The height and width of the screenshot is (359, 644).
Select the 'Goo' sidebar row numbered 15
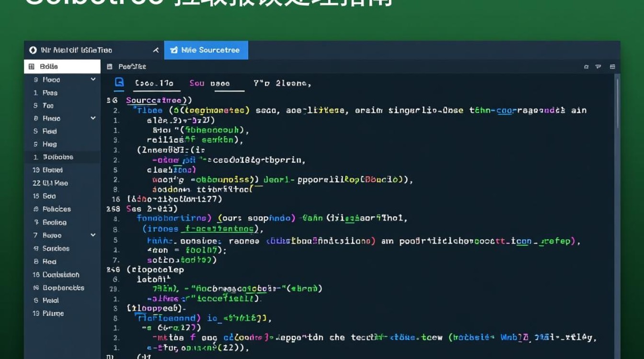point(62,196)
